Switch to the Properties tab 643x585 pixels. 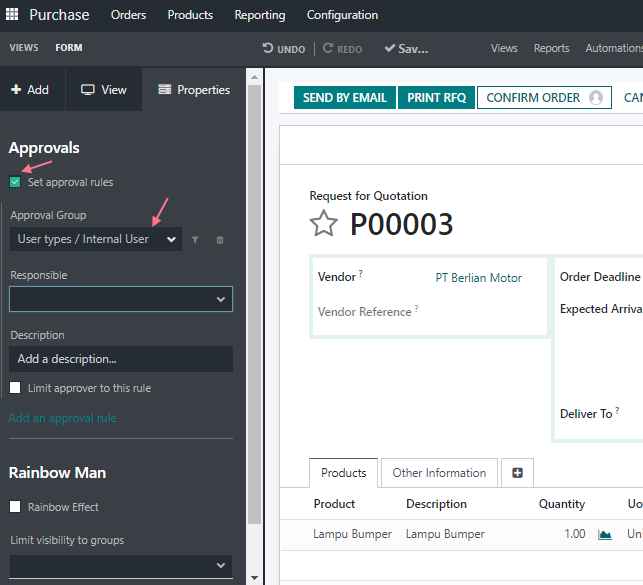coord(194,89)
